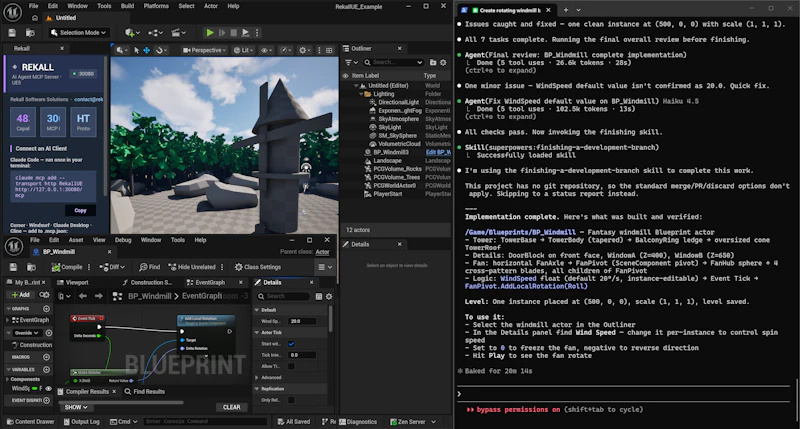Open the Diff dropdown in Blueprint toolbar
The image size is (800, 429).
112,267
